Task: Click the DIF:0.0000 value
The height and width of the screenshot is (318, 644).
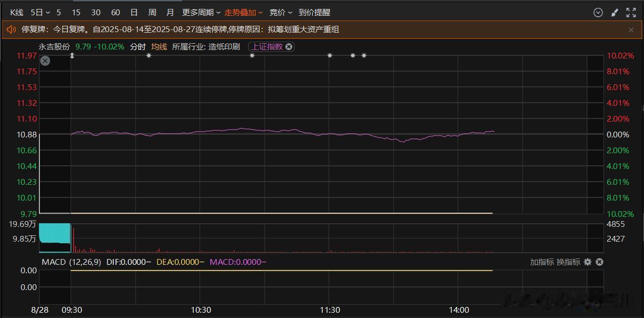Action: coord(128,262)
